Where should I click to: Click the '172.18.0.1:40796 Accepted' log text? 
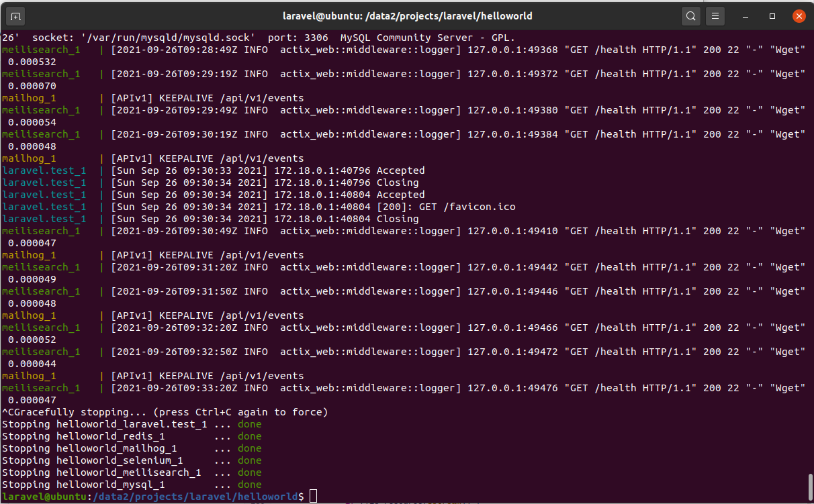pyautogui.click(x=349, y=170)
